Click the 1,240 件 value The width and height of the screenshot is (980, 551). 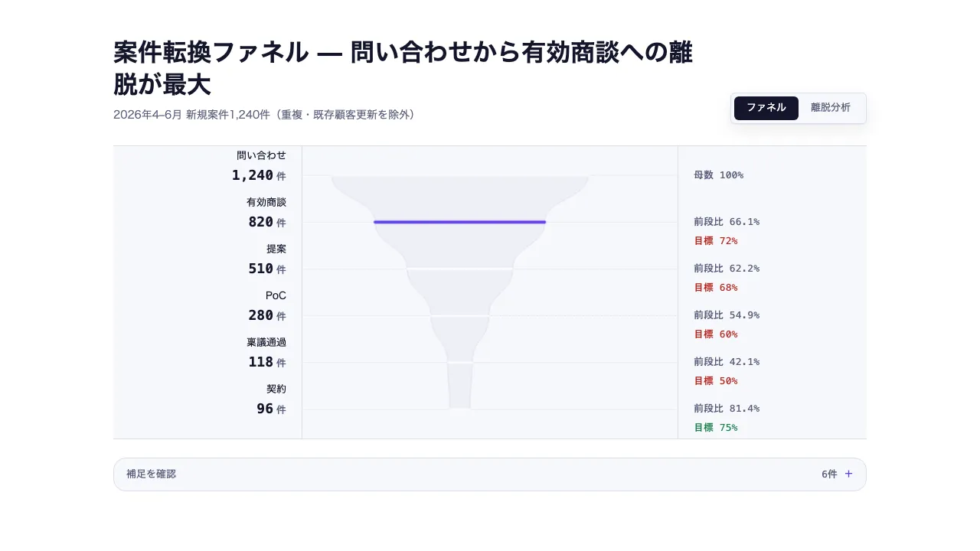pyautogui.click(x=259, y=175)
